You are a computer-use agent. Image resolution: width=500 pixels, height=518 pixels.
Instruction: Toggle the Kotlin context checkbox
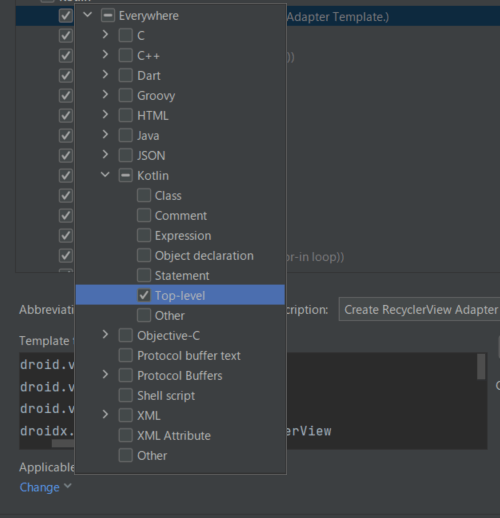pos(126,175)
